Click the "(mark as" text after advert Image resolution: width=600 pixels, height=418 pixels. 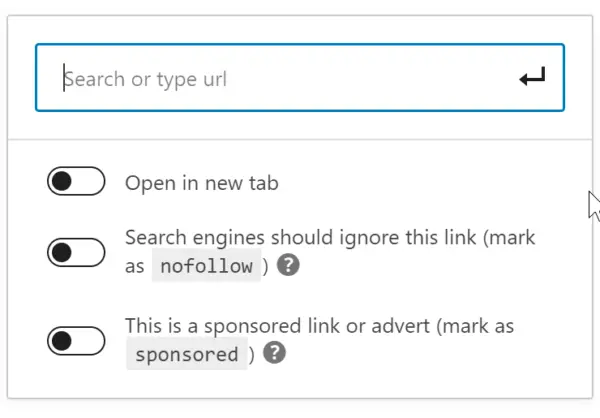[x=475, y=327]
